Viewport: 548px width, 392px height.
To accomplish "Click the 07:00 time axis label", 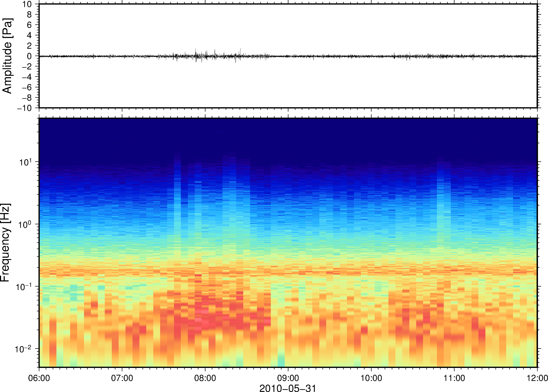I will [x=122, y=378].
